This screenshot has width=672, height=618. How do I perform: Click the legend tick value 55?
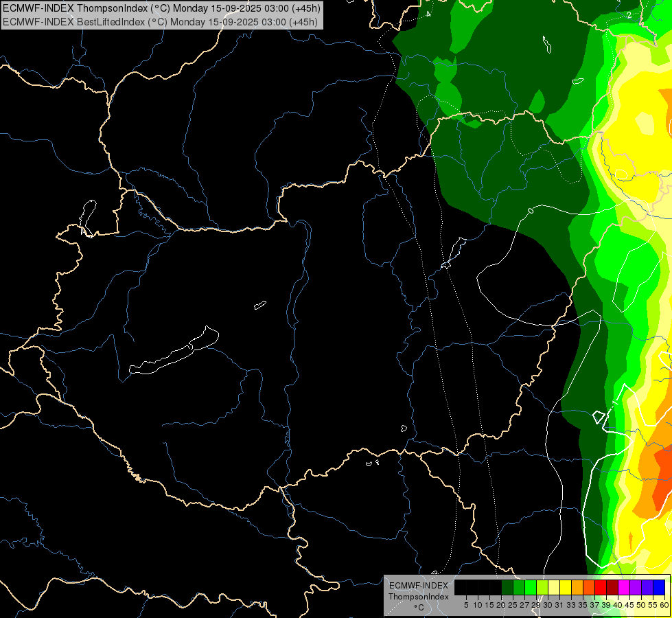pyautogui.click(x=653, y=605)
